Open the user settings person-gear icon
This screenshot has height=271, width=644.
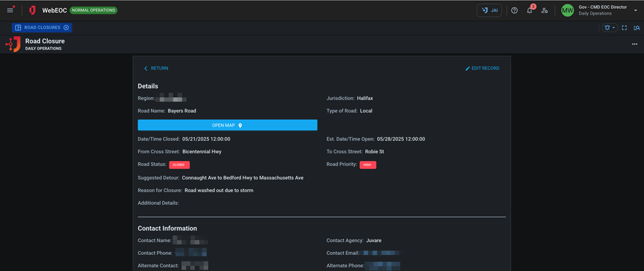coord(545,10)
